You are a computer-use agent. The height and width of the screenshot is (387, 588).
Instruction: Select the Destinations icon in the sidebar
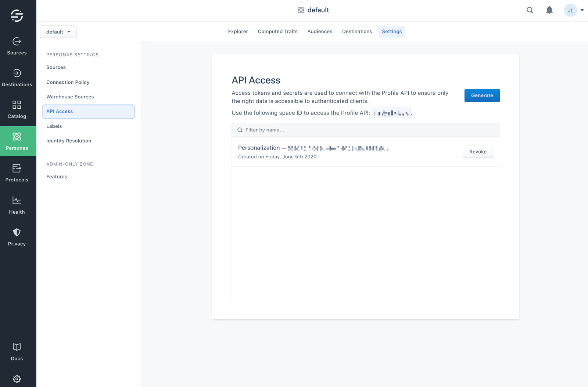tap(17, 77)
